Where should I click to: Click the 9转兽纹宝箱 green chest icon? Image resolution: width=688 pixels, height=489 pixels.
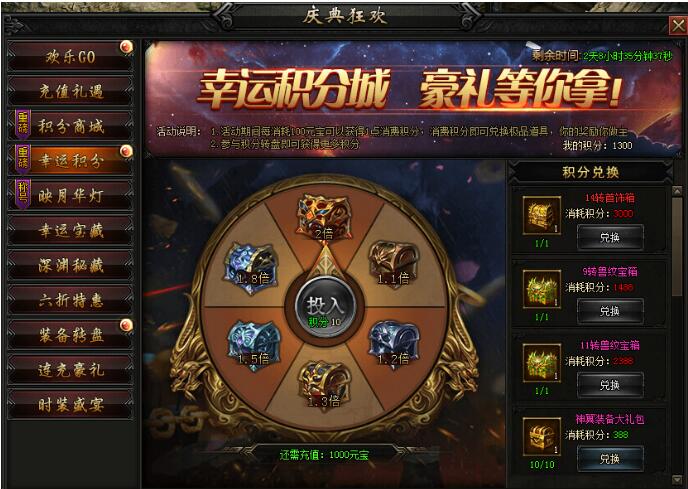click(542, 289)
